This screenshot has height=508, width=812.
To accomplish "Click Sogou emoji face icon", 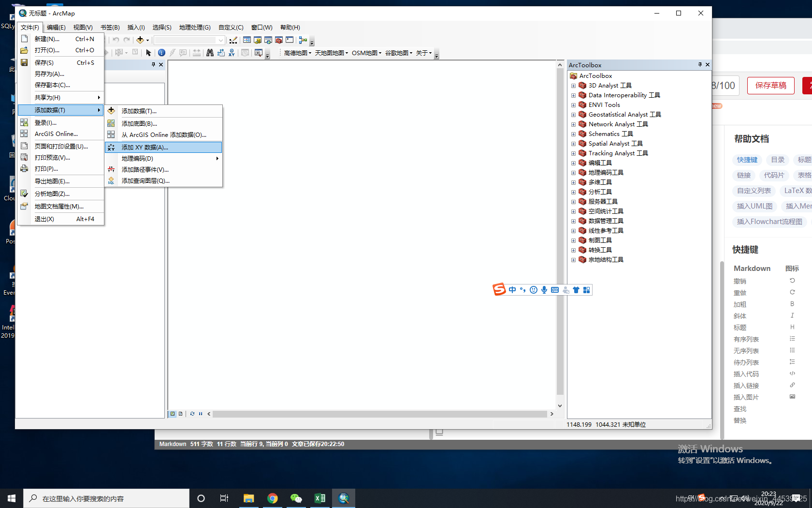I will coord(534,290).
